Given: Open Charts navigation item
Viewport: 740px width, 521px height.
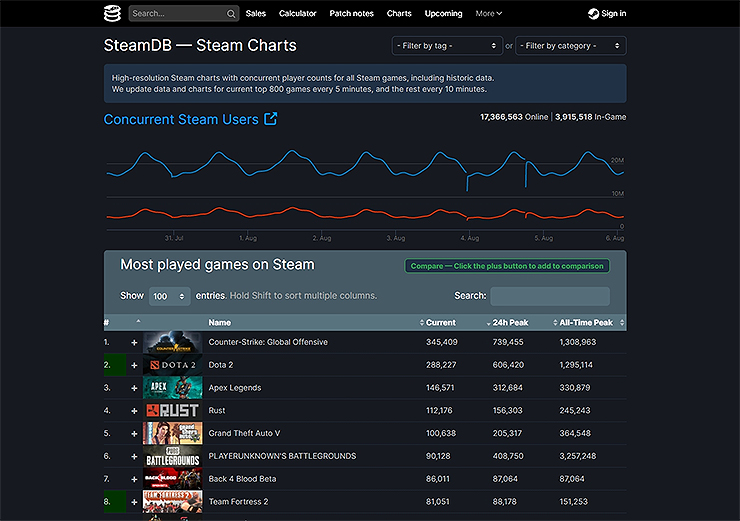Looking at the screenshot, I should pos(399,14).
